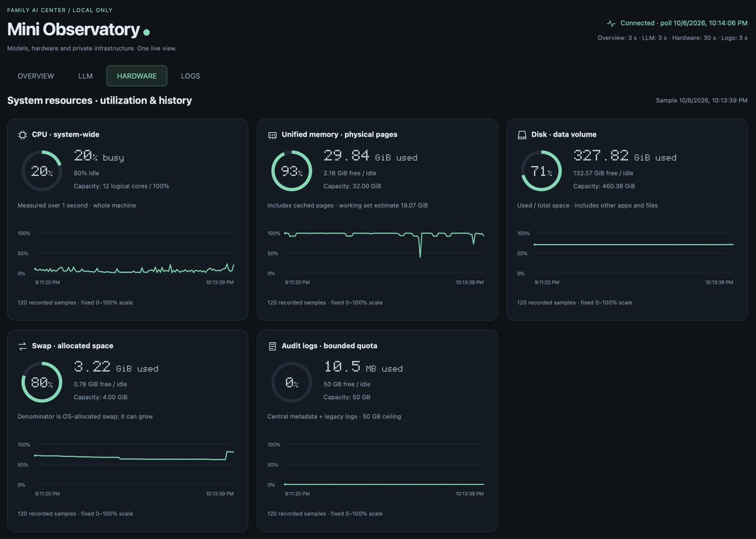This screenshot has width=756, height=539.
Task: Click the CPU utilization history chart
Action: (x=134, y=253)
